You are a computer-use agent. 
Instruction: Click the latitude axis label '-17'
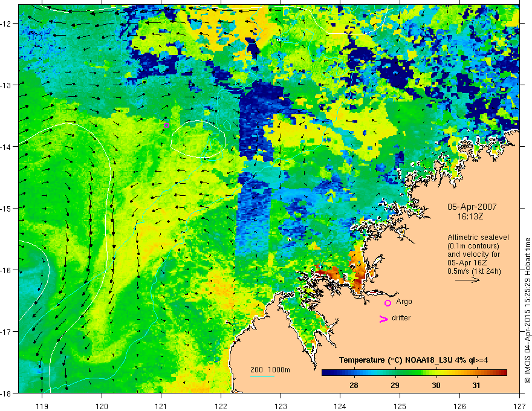[7, 331]
